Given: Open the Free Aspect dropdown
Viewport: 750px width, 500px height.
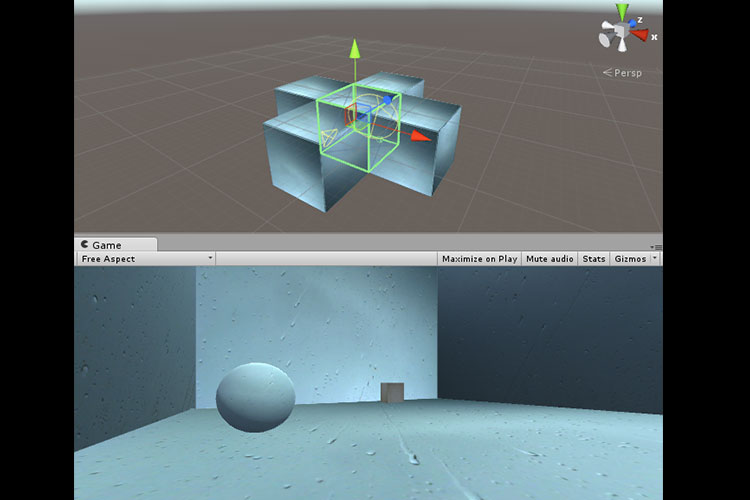Looking at the screenshot, I should 146,259.
